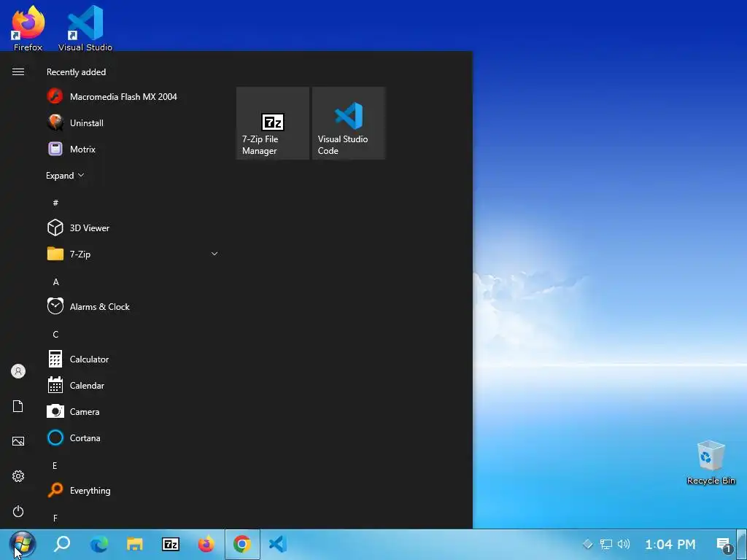Open Pictures from the Start sidebar

18,441
